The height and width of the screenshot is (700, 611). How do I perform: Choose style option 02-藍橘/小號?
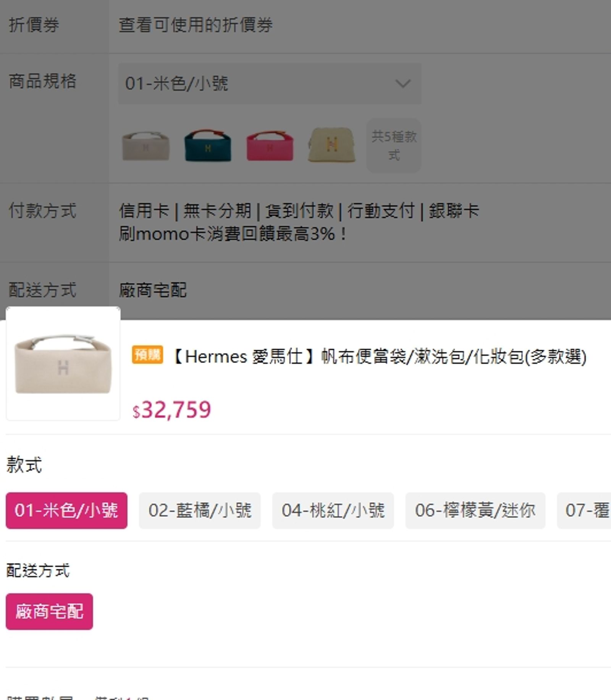coord(200,510)
